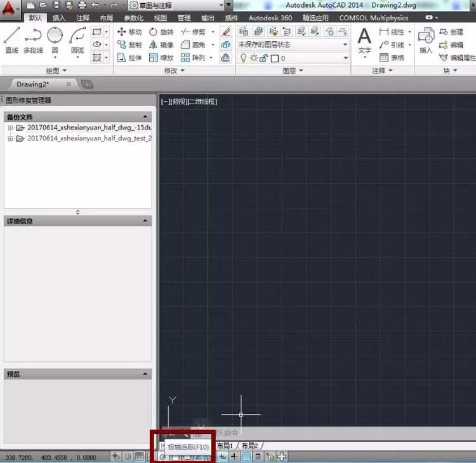Toggle Polar Tracking in status bar
Viewport: 476px width, 463px height.
[163, 457]
